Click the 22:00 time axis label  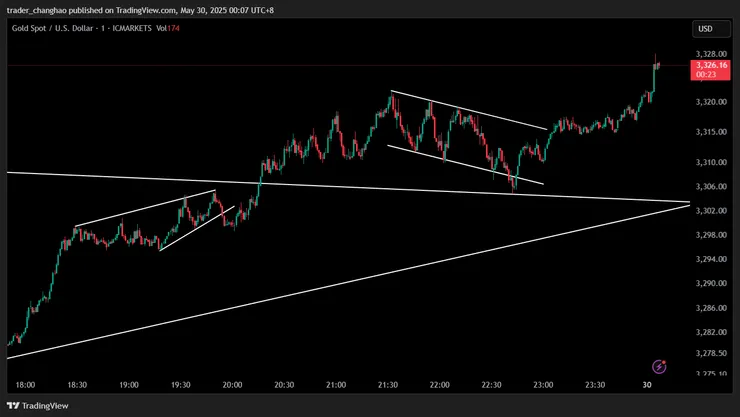(x=439, y=385)
